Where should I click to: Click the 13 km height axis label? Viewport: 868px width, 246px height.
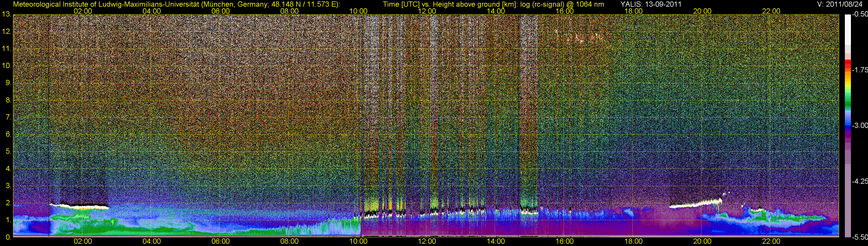click(x=6, y=14)
